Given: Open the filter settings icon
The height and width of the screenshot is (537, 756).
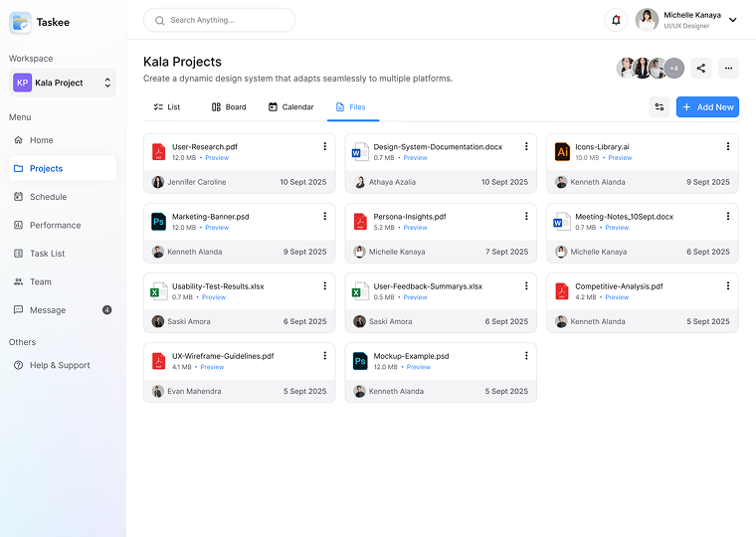Looking at the screenshot, I should pyautogui.click(x=660, y=107).
